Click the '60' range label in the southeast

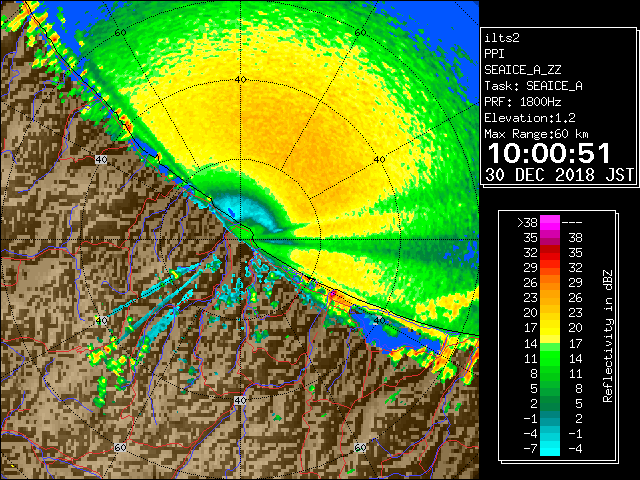(x=360, y=448)
